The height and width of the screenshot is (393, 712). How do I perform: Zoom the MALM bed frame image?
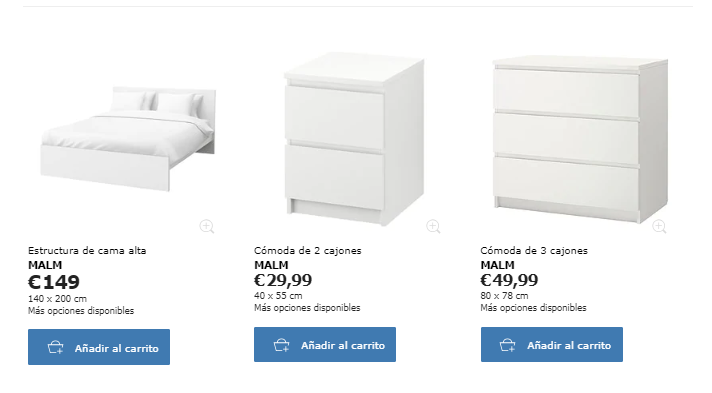click(x=207, y=226)
